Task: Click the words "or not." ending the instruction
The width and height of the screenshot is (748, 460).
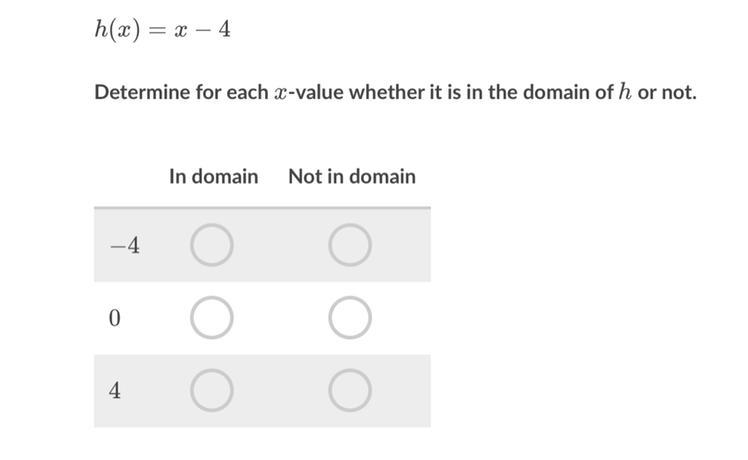Action: point(667,92)
